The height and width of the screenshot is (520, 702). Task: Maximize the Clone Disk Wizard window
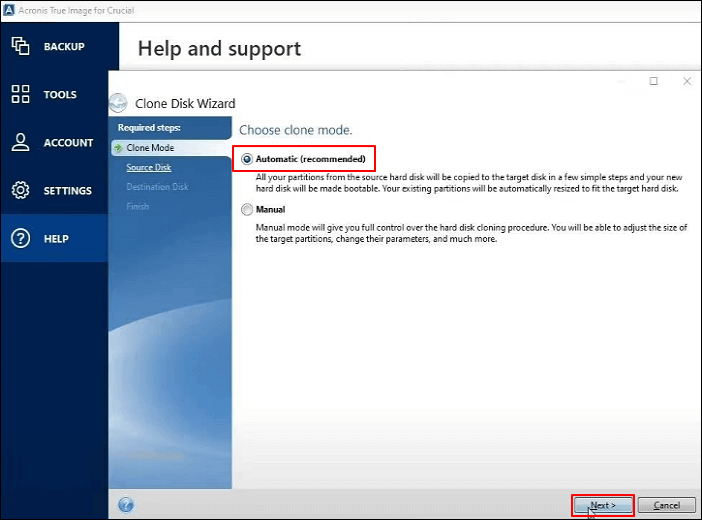pos(654,81)
